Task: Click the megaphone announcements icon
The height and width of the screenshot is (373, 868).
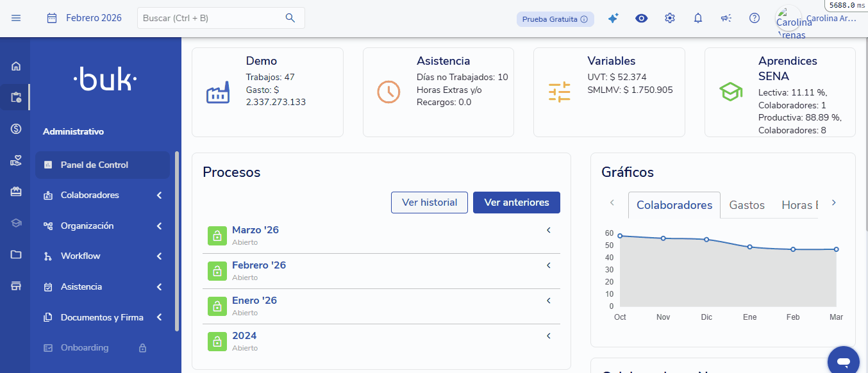Action: (x=726, y=19)
